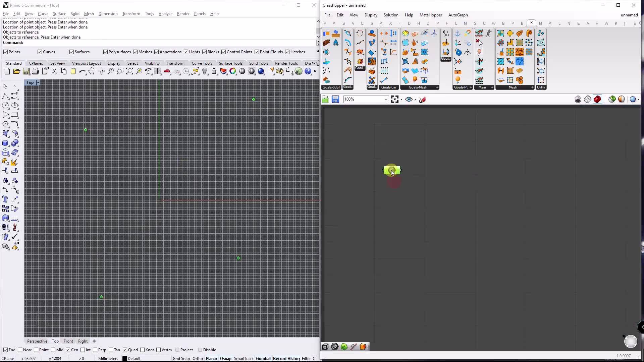This screenshot has width=644, height=362.
Task: Click the Zoom Extents icon in Grasshopper
Action: click(x=395, y=99)
